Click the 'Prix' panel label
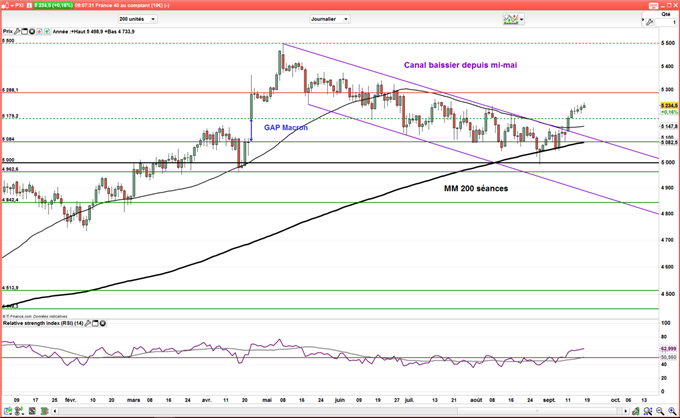 [8, 32]
